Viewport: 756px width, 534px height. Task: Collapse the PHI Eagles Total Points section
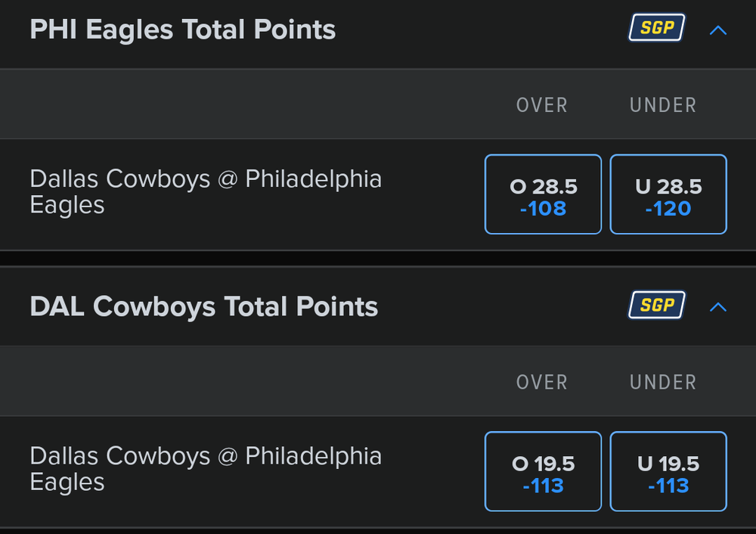718,30
